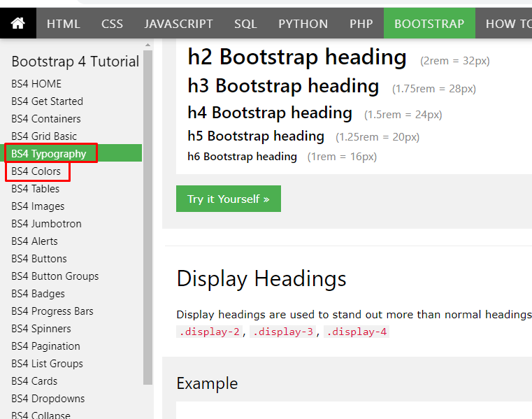Screen dimensions: 532x419
Task: Open BS4 Buttons sidebar link
Action: click(39, 259)
